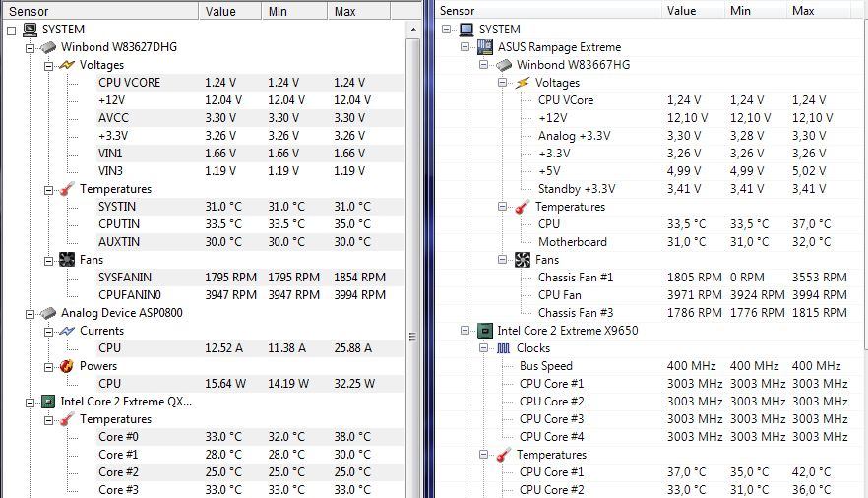Select the Core #2 temperature row

[x=249, y=472]
